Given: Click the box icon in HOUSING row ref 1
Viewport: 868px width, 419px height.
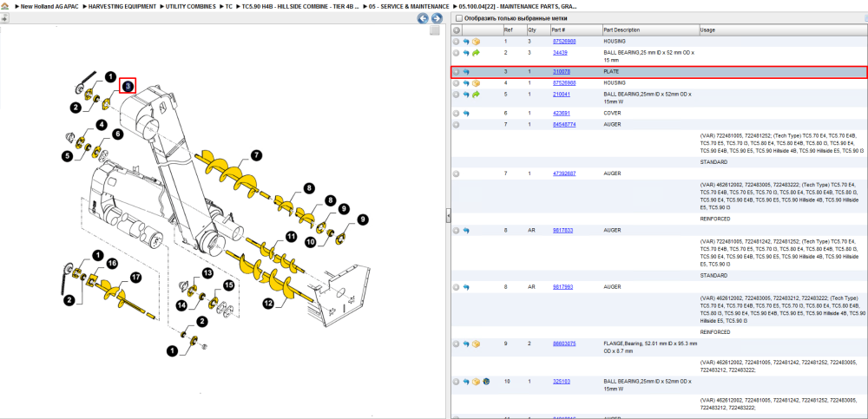Looking at the screenshot, I should 476,42.
